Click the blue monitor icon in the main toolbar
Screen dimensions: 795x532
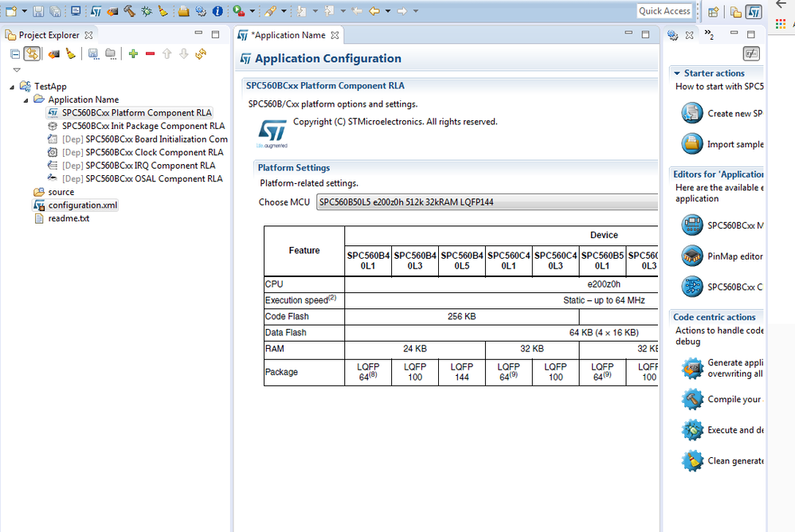[76, 10]
